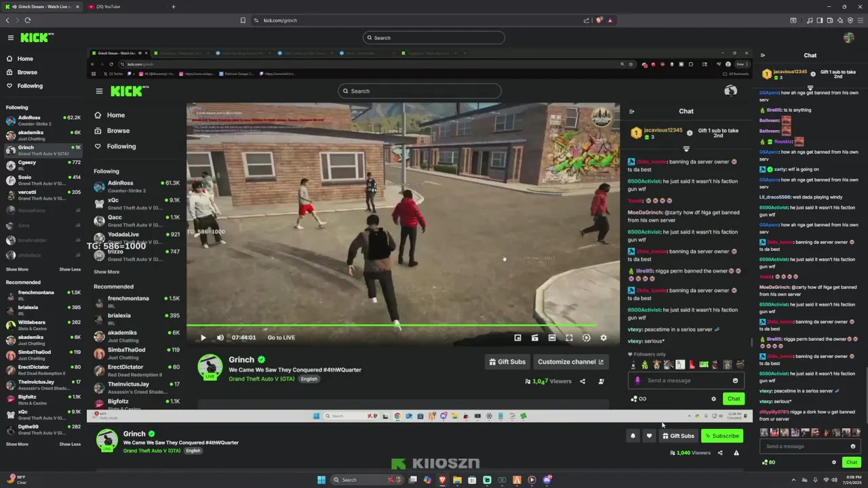Click the bright green Chat send button

[x=852, y=462]
